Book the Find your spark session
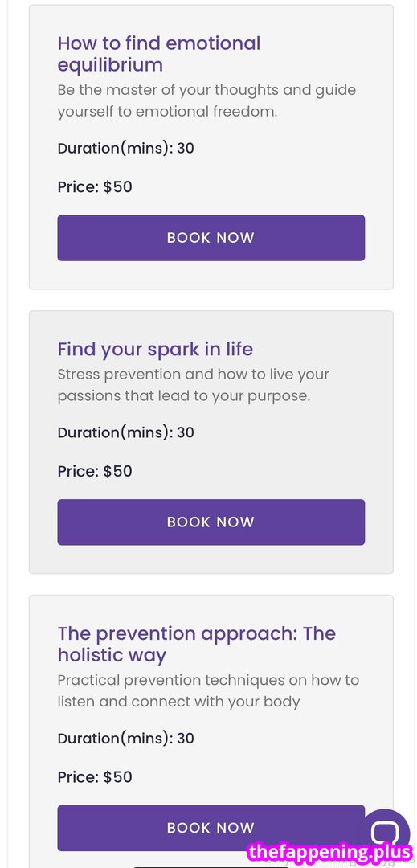Viewport: 417px width, 868px height. 211,522
